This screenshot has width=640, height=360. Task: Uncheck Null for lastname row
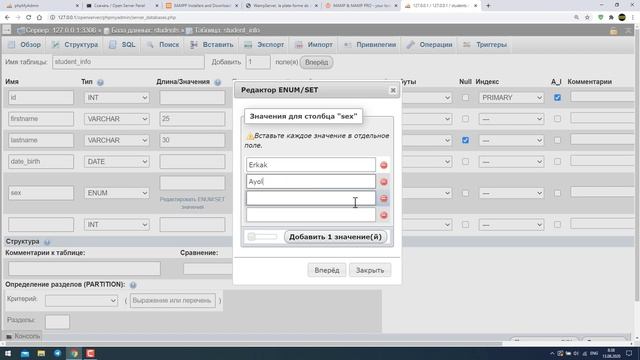465,140
